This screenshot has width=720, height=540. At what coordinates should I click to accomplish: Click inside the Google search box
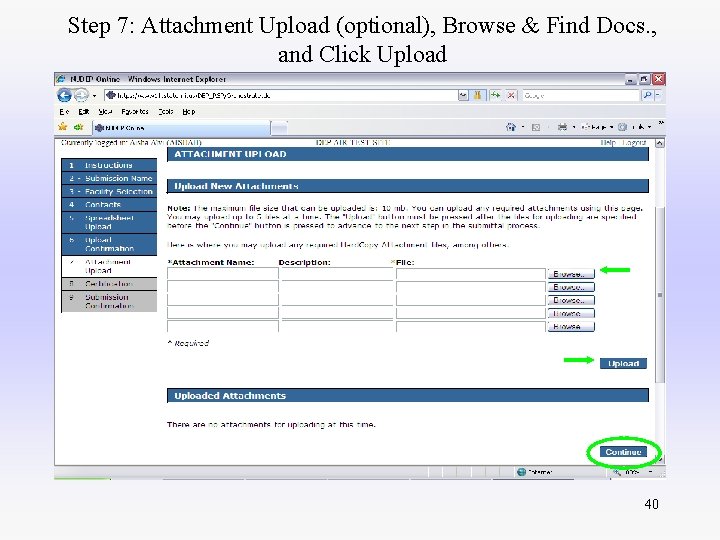(581, 96)
